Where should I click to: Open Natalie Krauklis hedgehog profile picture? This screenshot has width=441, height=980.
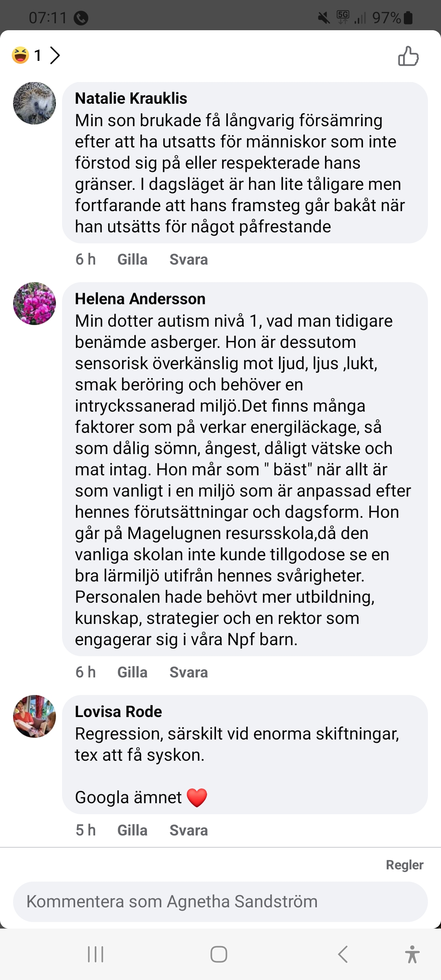point(35,103)
